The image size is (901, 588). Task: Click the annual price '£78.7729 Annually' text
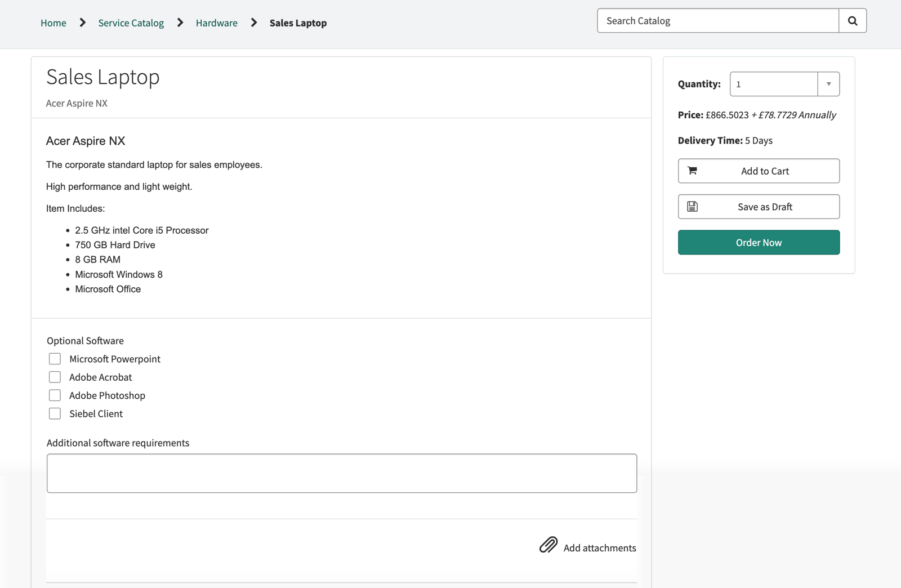coord(797,115)
